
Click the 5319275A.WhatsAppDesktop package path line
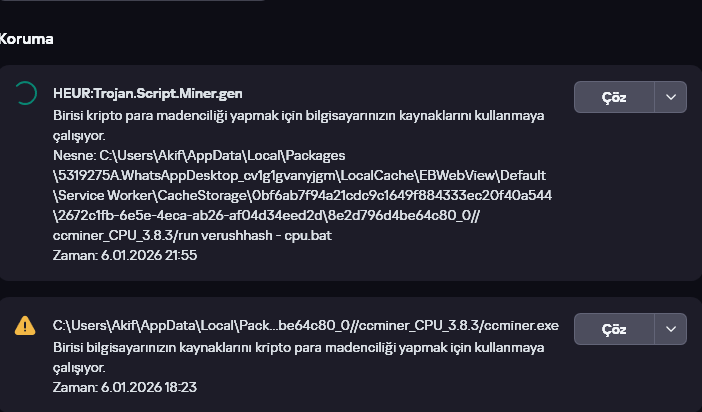pyautogui.click(x=300, y=174)
